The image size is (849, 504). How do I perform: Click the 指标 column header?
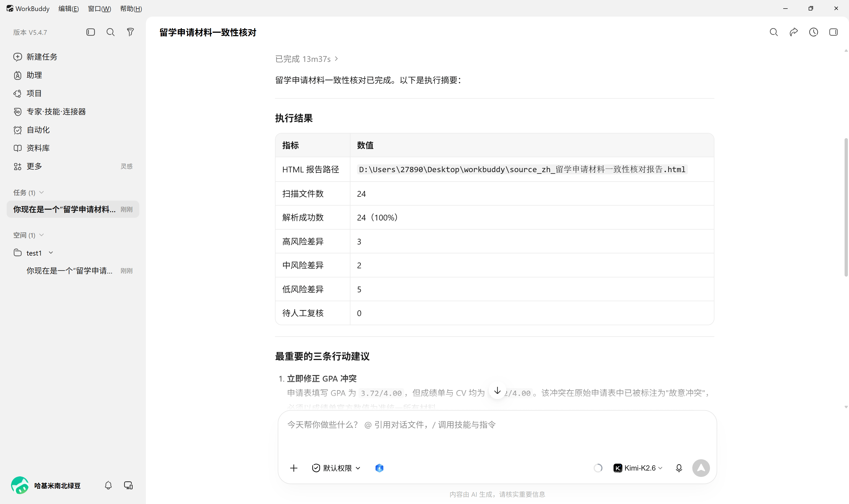(291, 145)
